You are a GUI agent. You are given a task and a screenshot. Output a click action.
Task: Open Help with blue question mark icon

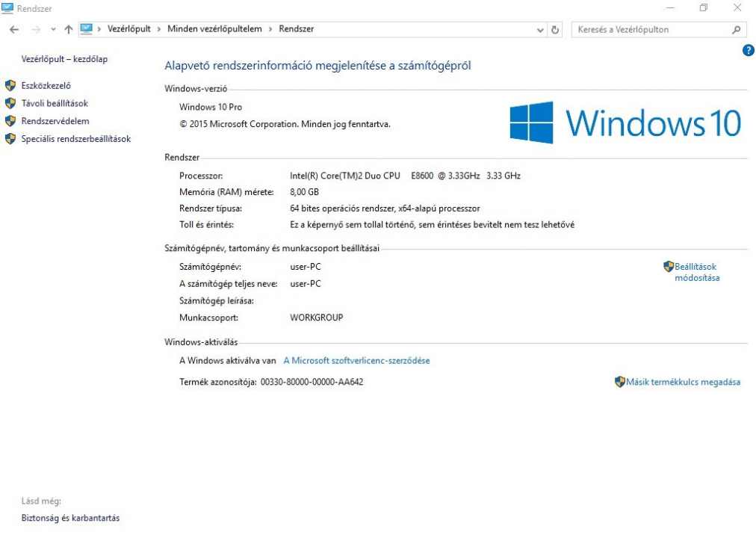pyautogui.click(x=749, y=50)
